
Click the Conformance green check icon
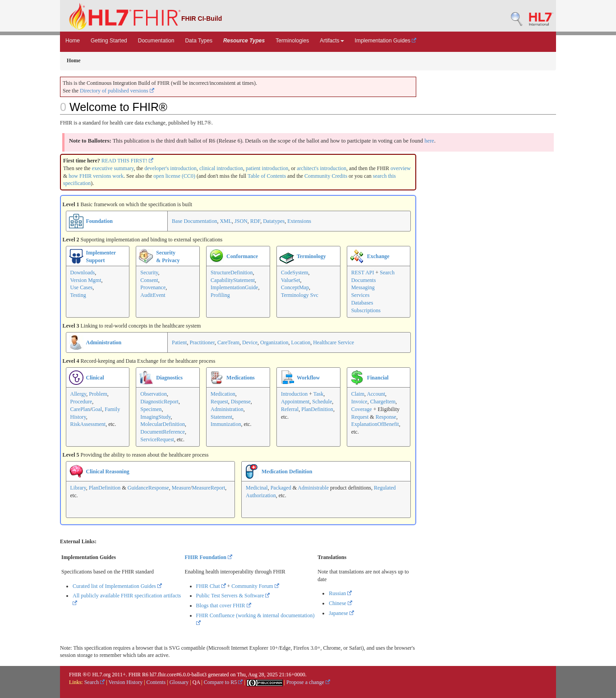click(x=216, y=256)
